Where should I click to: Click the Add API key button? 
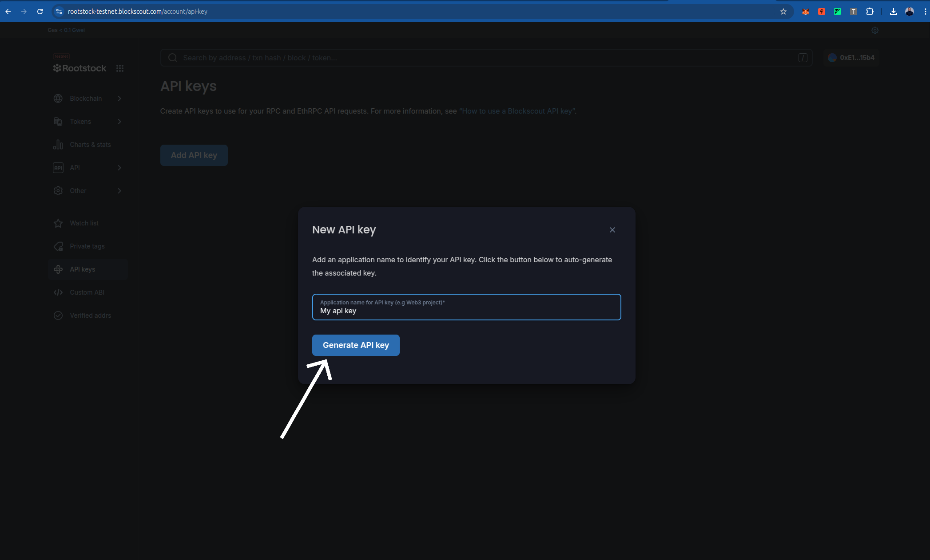pyautogui.click(x=194, y=155)
